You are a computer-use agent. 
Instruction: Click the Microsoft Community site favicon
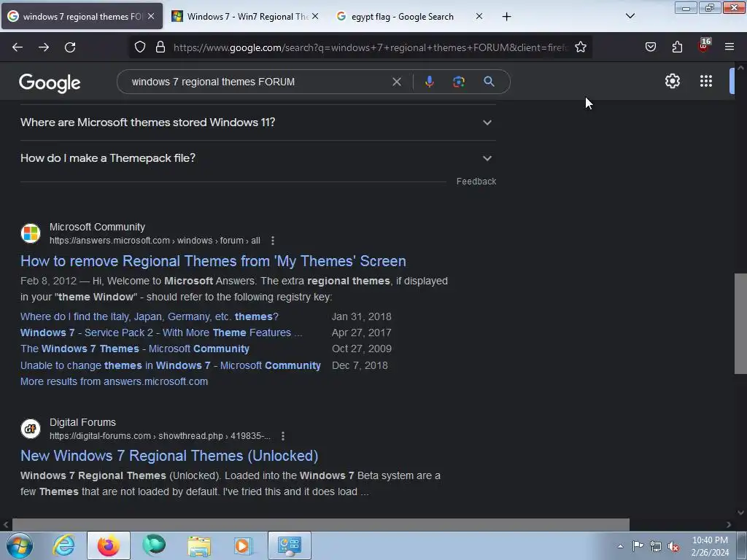coord(31,233)
